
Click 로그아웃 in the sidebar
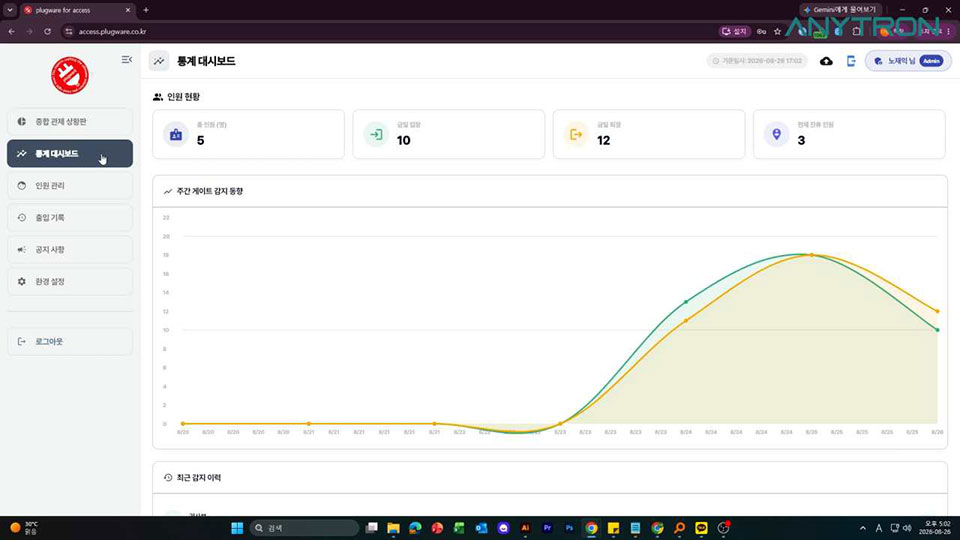point(70,342)
